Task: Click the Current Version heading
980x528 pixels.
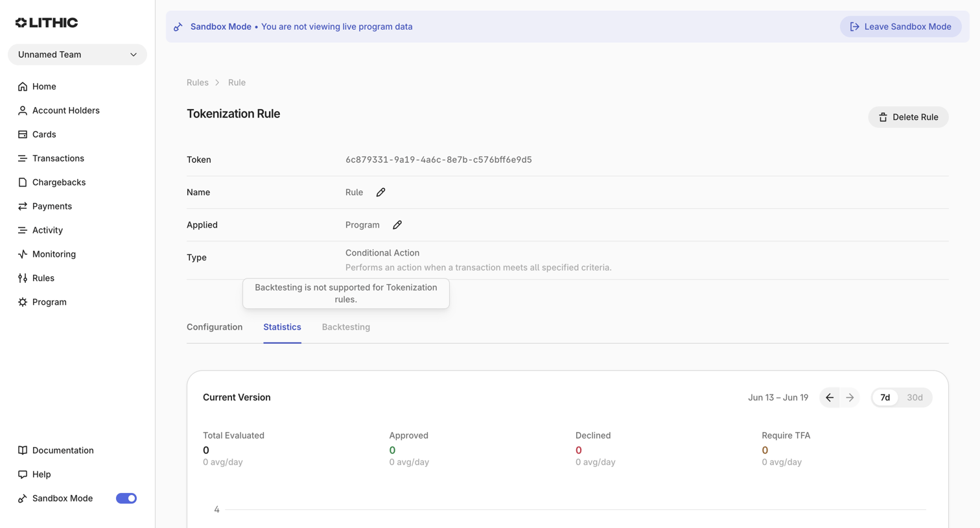Action: [237, 398]
